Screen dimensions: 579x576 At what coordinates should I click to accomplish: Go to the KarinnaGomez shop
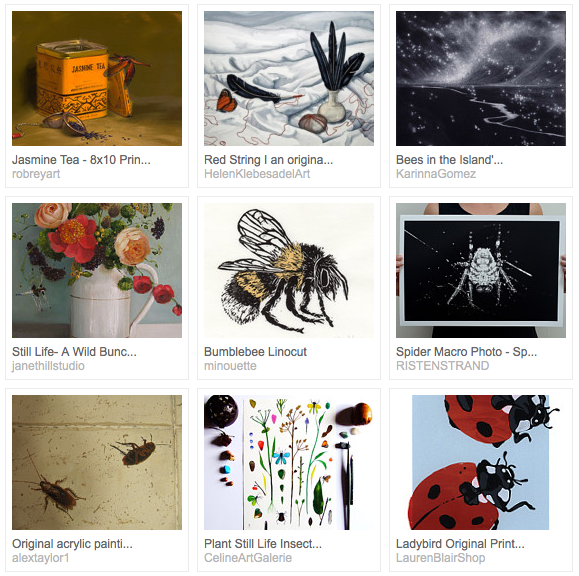point(436,174)
